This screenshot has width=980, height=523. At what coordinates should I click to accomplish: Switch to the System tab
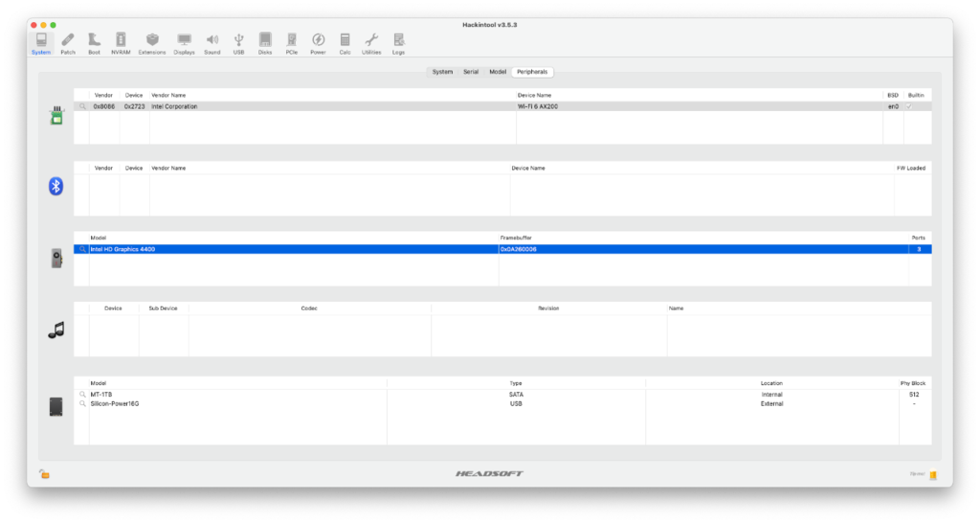point(442,72)
